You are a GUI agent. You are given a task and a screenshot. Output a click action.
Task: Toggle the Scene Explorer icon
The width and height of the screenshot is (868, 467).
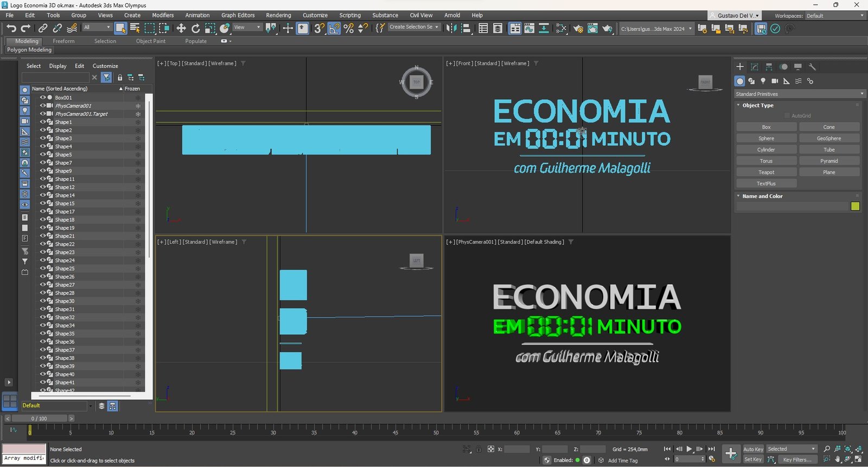(x=483, y=28)
